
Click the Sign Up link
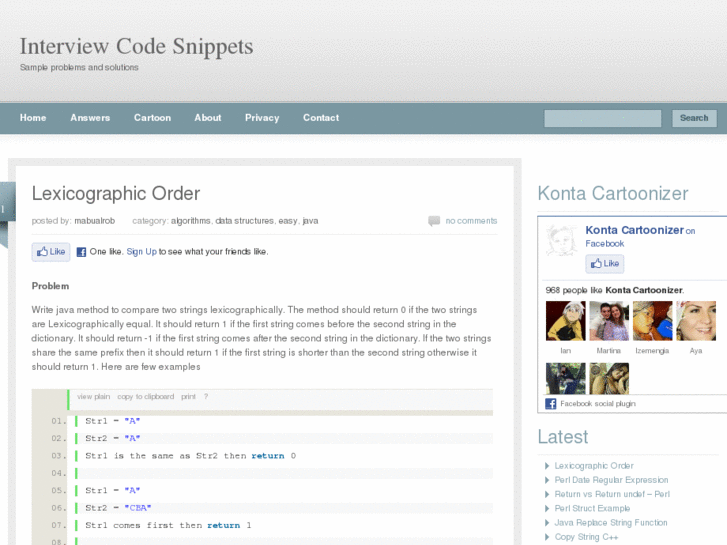[141, 252]
